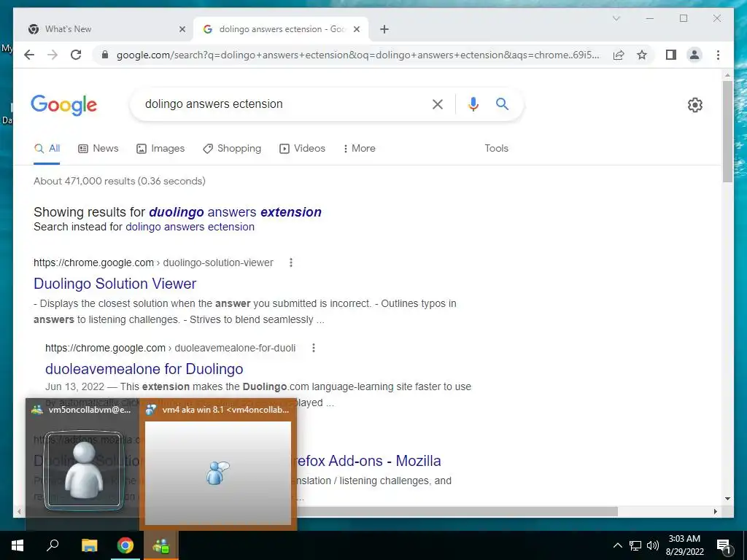747x560 pixels.
Task: Go to Google homepage via logo
Action: [64, 105]
